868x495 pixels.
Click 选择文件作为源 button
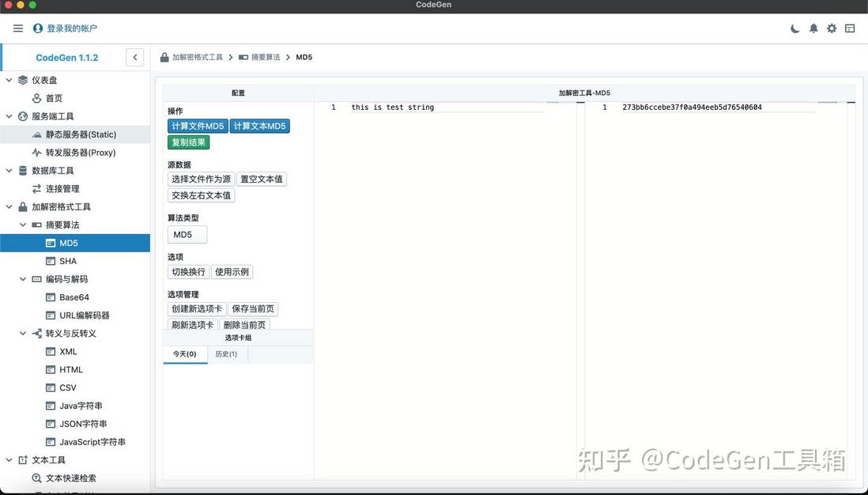tap(201, 179)
